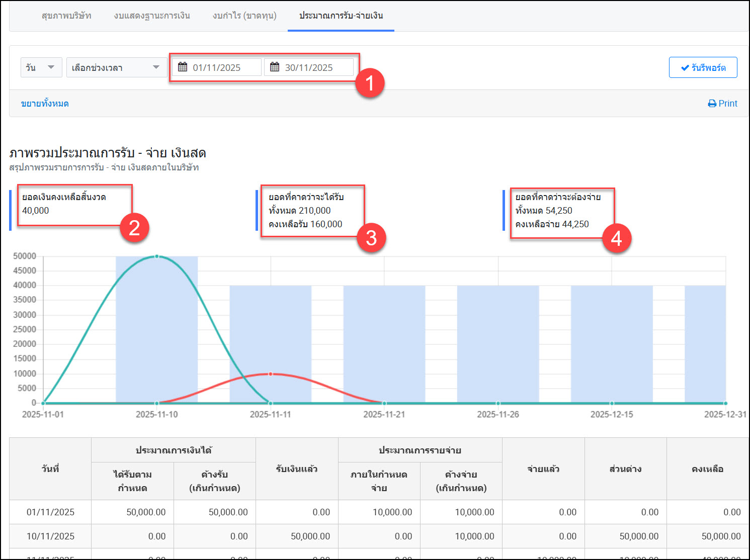Expand the เลือกช่วงเวลา dropdown
Screen dimensions: 750x560
(116, 67)
